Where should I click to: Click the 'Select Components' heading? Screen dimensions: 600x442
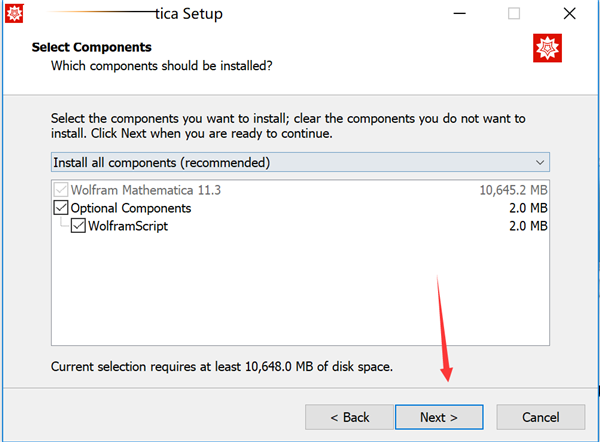[92, 47]
